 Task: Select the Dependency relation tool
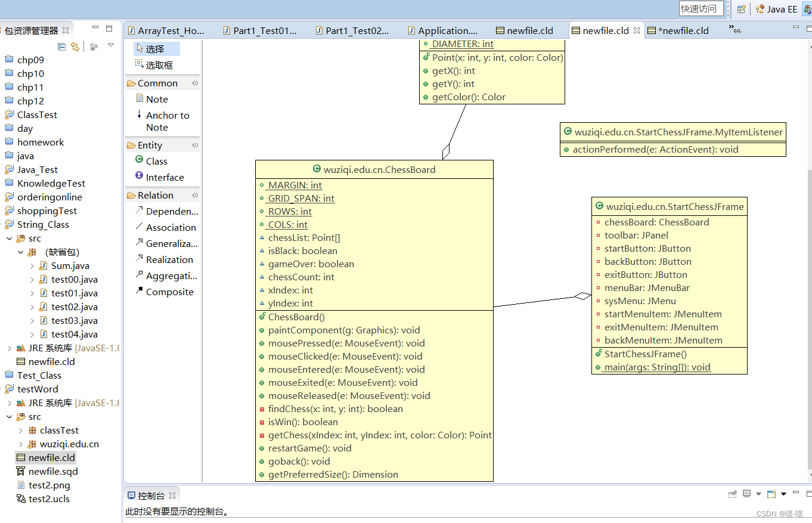point(166,211)
